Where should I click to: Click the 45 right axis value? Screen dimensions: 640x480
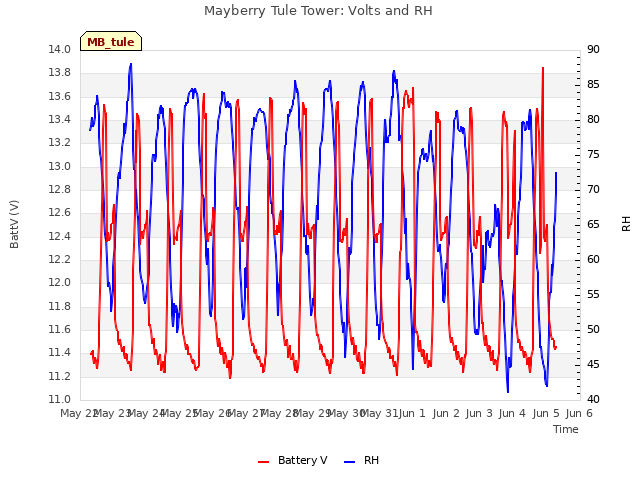coord(593,364)
